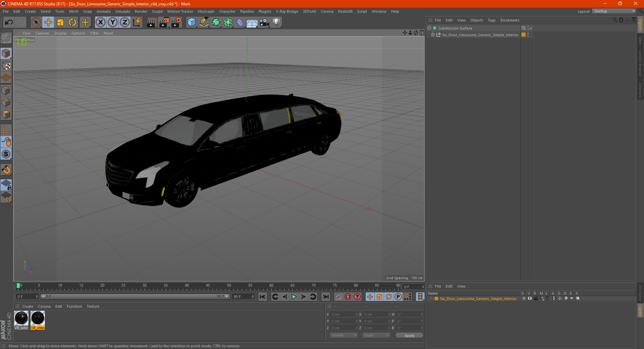Viewport: 644px width, 349px height.
Task: Add a camera object
Action: pyautogui.click(x=264, y=22)
